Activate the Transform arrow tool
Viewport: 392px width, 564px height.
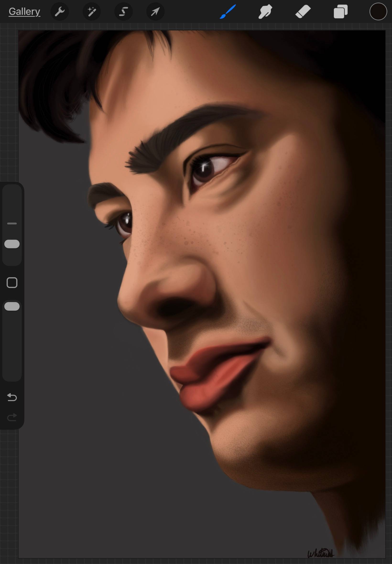point(155,11)
